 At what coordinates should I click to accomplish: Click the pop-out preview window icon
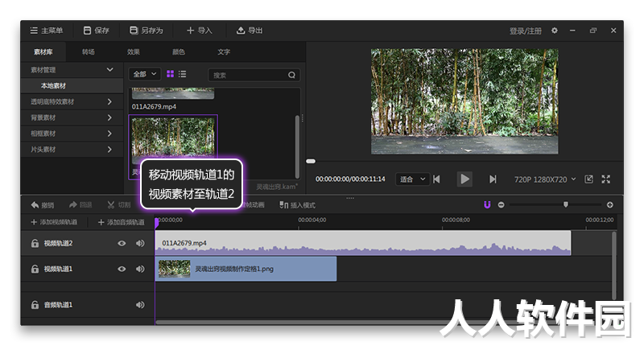(588, 179)
